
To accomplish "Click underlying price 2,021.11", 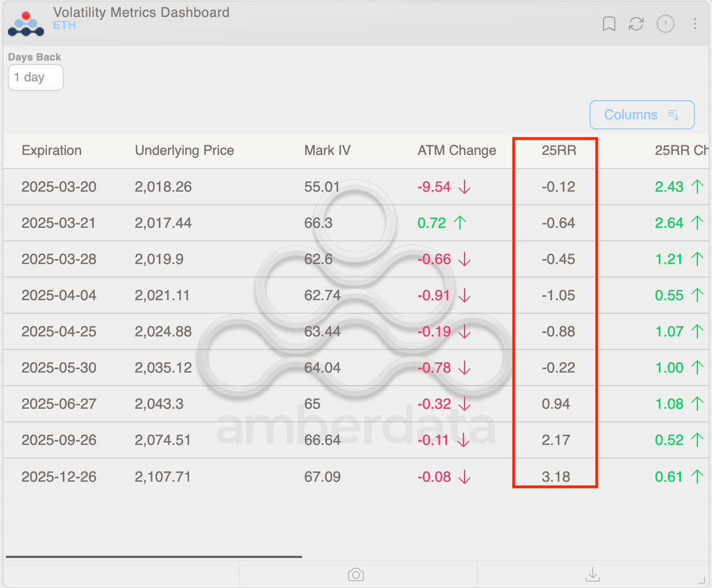I will tap(162, 295).
